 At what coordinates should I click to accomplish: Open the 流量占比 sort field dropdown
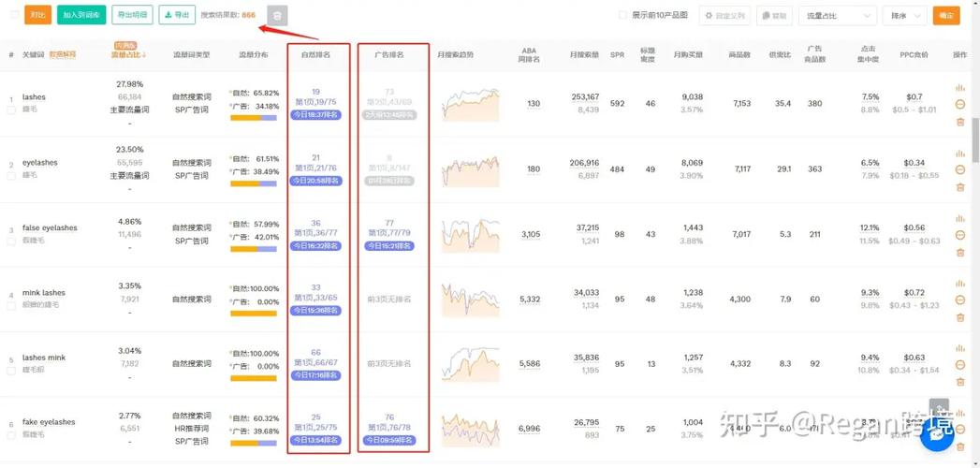pos(837,16)
